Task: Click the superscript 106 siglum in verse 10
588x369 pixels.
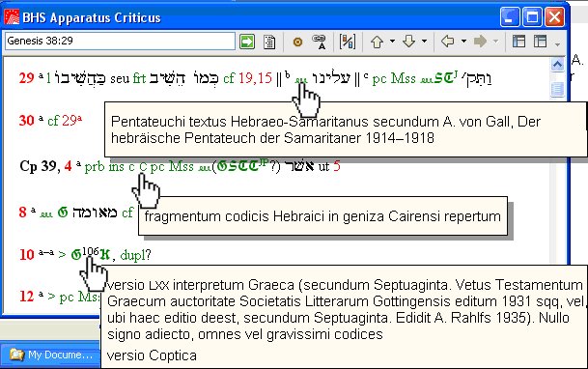Action: click(x=91, y=251)
